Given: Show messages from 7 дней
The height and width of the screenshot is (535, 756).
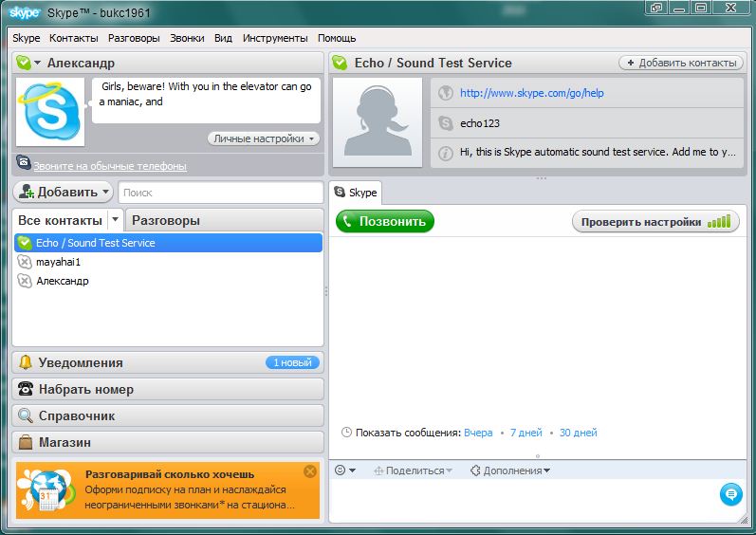Looking at the screenshot, I should pyautogui.click(x=526, y=433).
